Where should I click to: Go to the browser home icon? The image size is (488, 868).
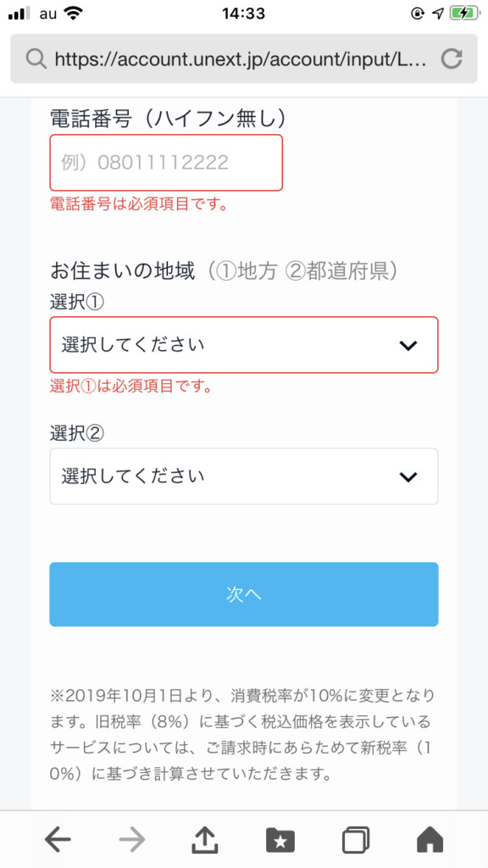430,840
